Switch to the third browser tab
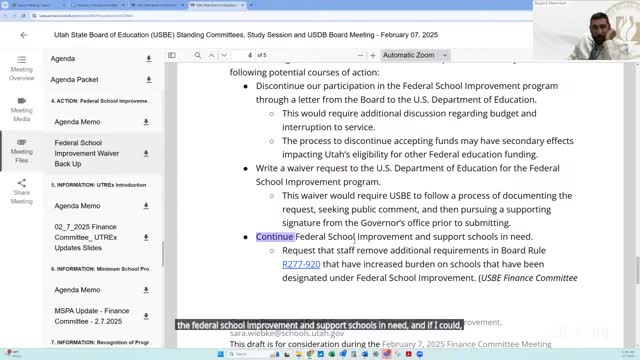Screen dimensions: 640x360 158,5
